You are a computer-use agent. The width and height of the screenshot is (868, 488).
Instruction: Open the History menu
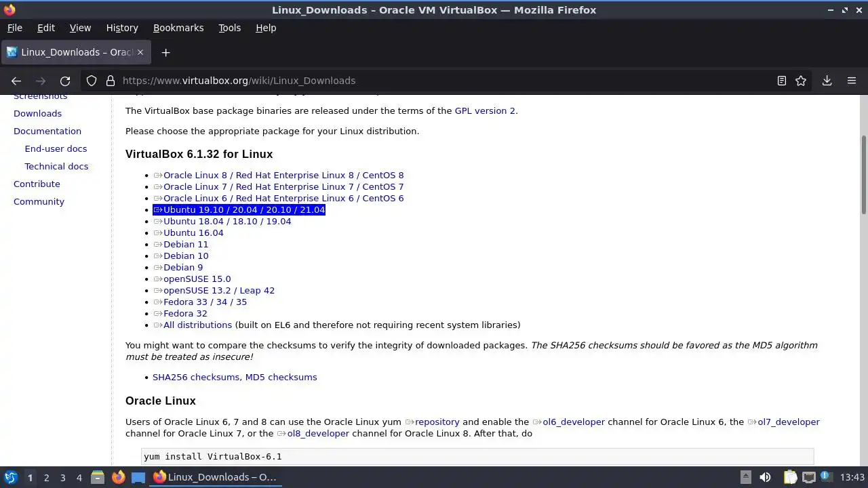[122, 28]
